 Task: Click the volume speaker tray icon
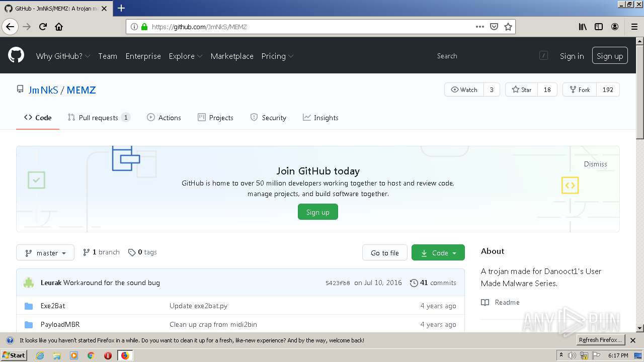[x=572, y=355]
